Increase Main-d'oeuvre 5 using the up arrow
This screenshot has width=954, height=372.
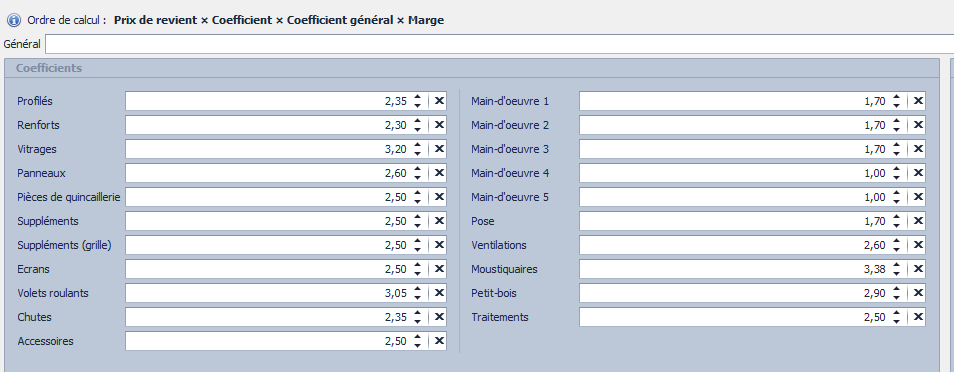[x=896, y=193]
